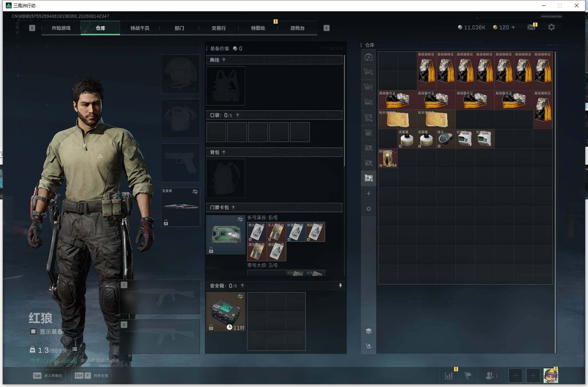
Task: Click the warehouse auto-sort icon
Action: [369, 346]
